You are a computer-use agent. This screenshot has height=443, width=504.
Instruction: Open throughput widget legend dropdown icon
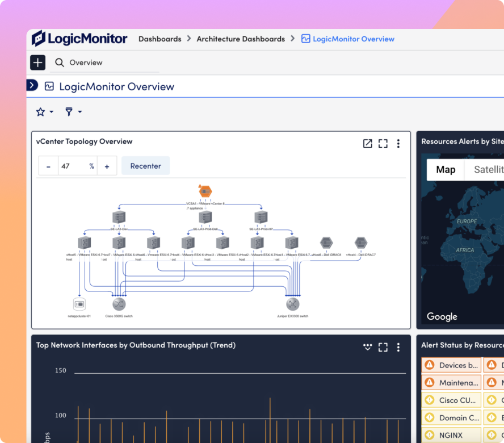click(367, 347)
